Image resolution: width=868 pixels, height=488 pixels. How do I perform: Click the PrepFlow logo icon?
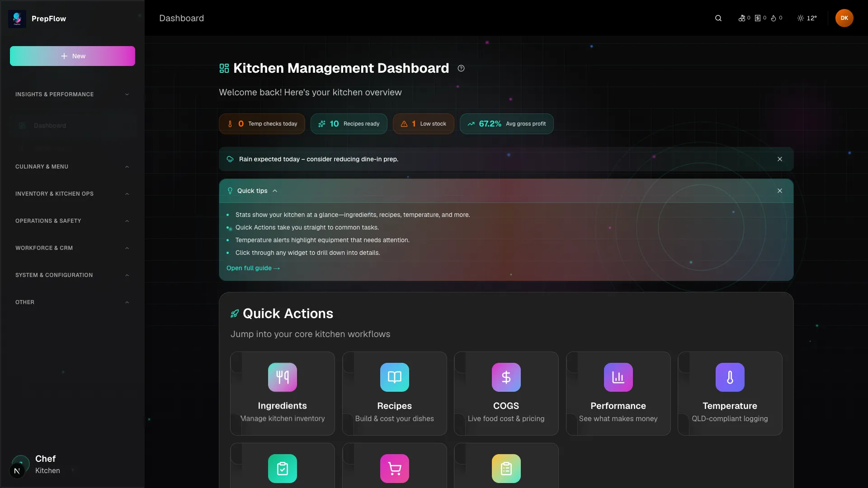point(17,19)
